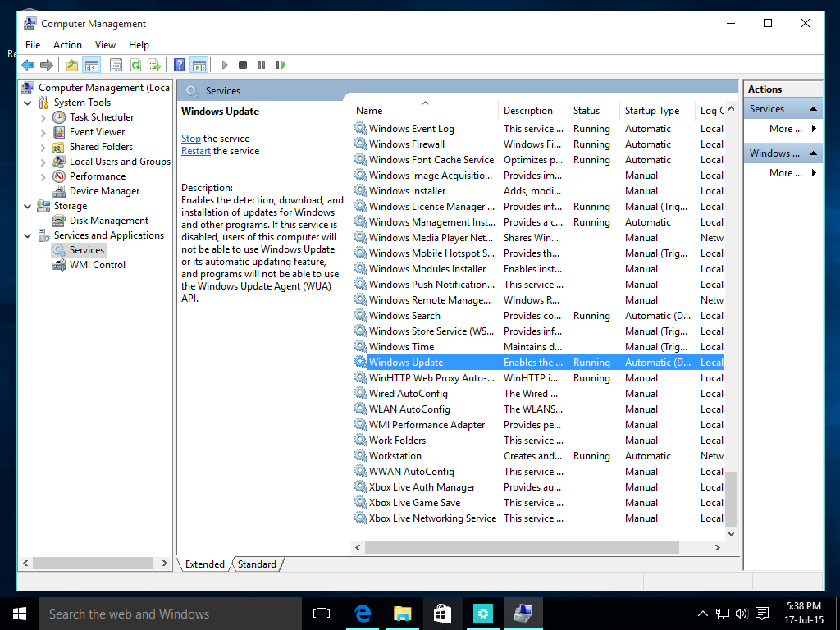This screenshot has width=840, height=630.
Task: Select the WLAN AutoConfig service row
Action: click(538, 409)
